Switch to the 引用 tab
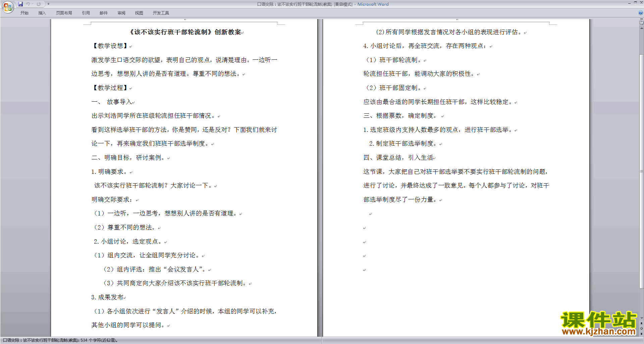644x344 pixels. click(86, 13)
